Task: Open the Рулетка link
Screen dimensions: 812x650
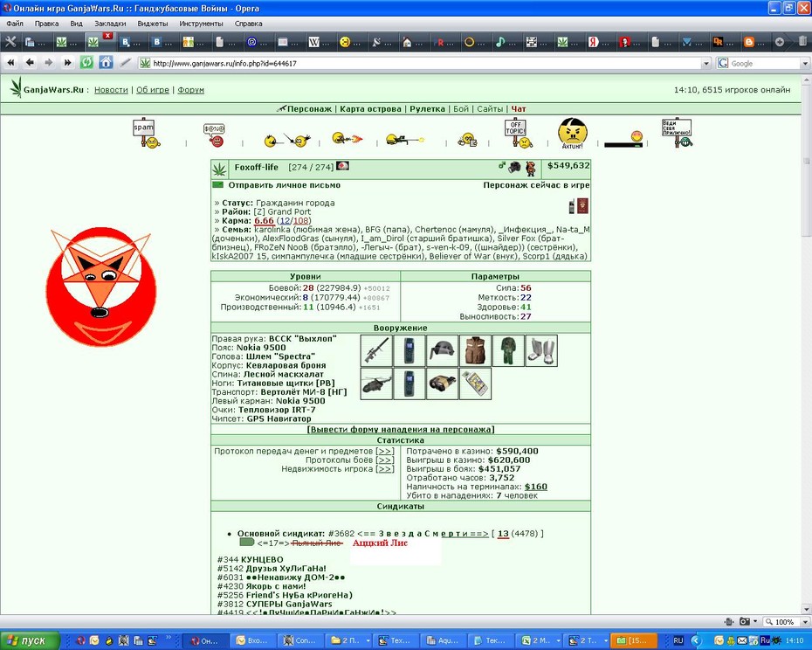Action: click(x=427, y=109)
